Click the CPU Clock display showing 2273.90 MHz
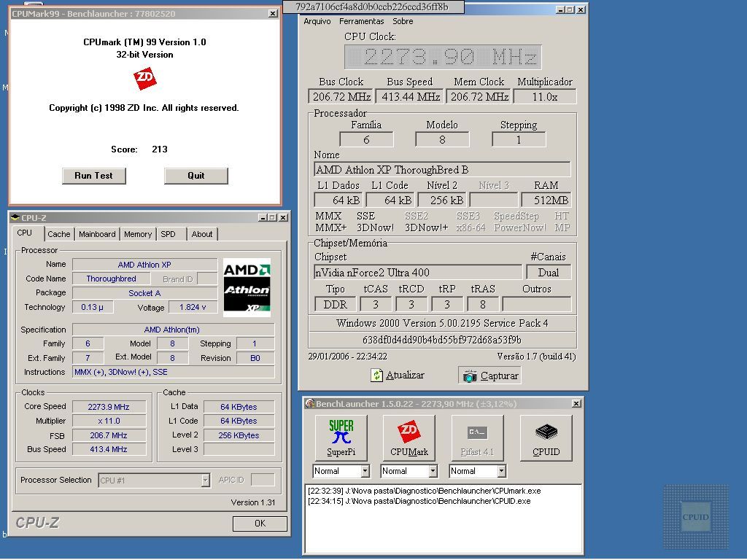Image resolution: width=747 pixels, height=560 pixels. 443,57
